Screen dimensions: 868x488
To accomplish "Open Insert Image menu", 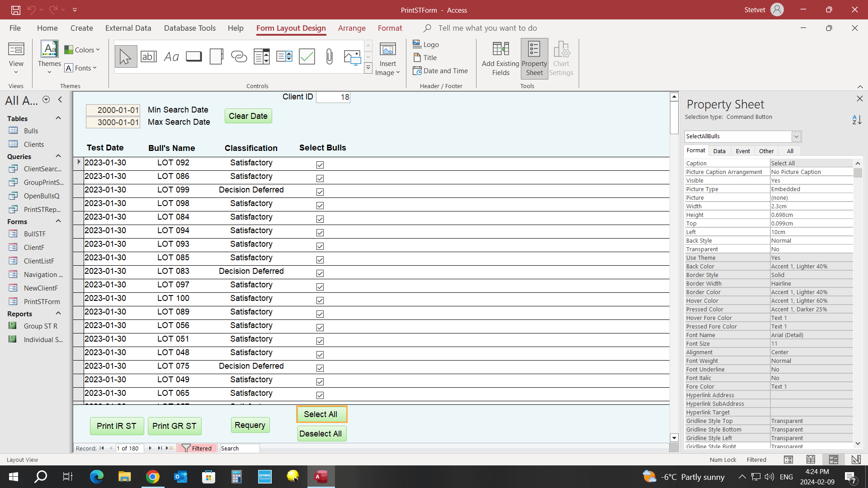I will 387,59.
